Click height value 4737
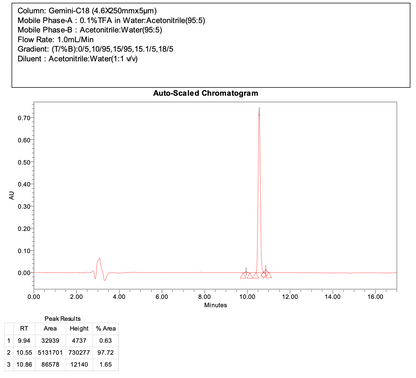 [79, 341]
